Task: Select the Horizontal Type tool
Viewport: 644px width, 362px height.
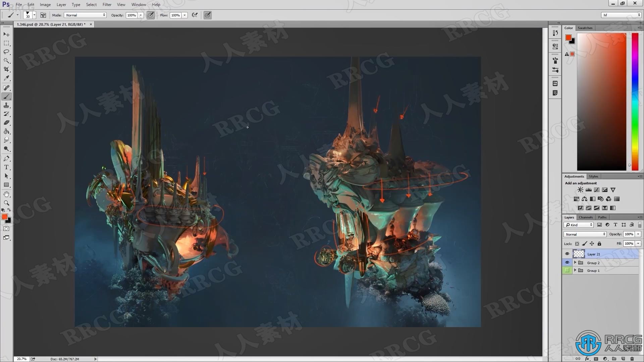Action: (6, 167)
